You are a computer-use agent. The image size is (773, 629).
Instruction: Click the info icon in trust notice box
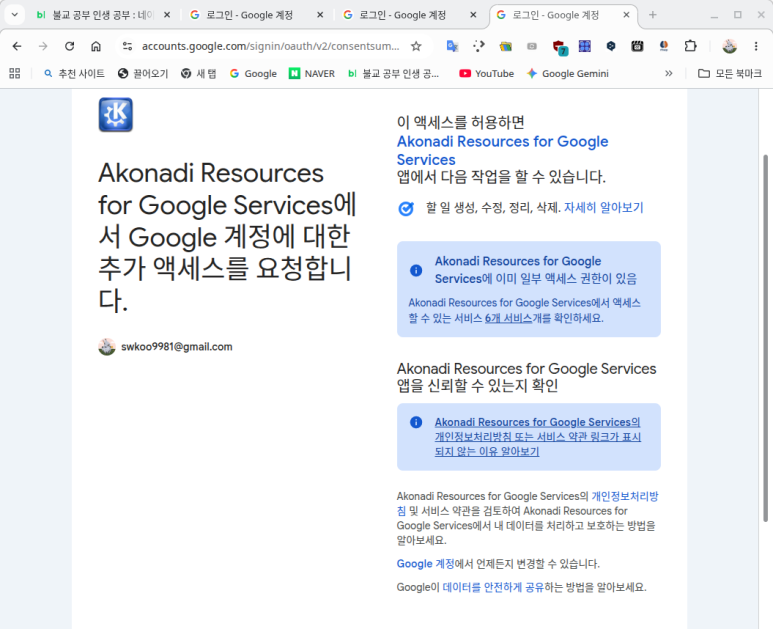click(416, 422)
